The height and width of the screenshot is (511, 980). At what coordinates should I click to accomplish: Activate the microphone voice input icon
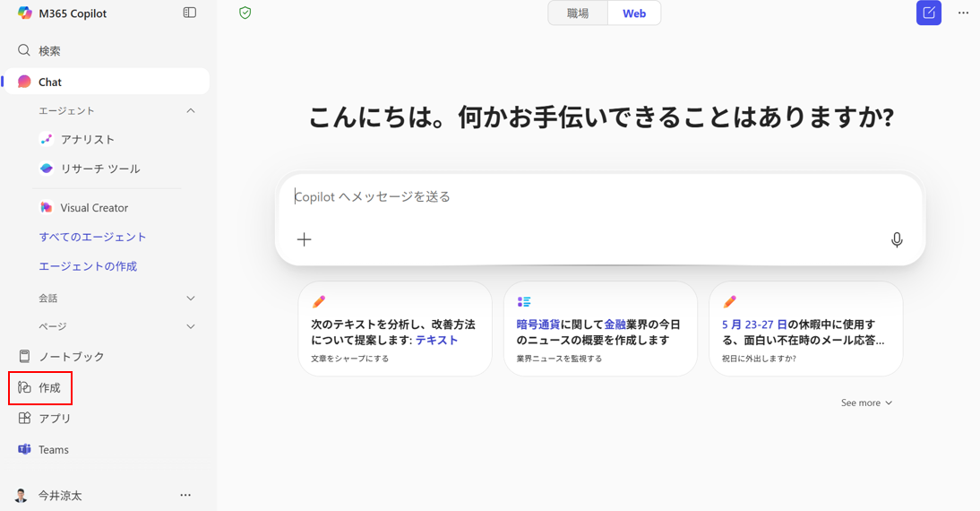(897, 239)
